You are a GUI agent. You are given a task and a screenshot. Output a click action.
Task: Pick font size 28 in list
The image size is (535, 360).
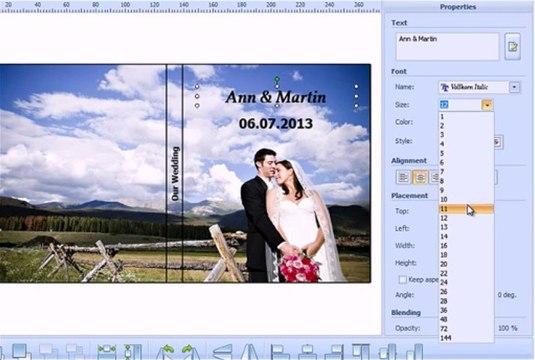point(466,301)
